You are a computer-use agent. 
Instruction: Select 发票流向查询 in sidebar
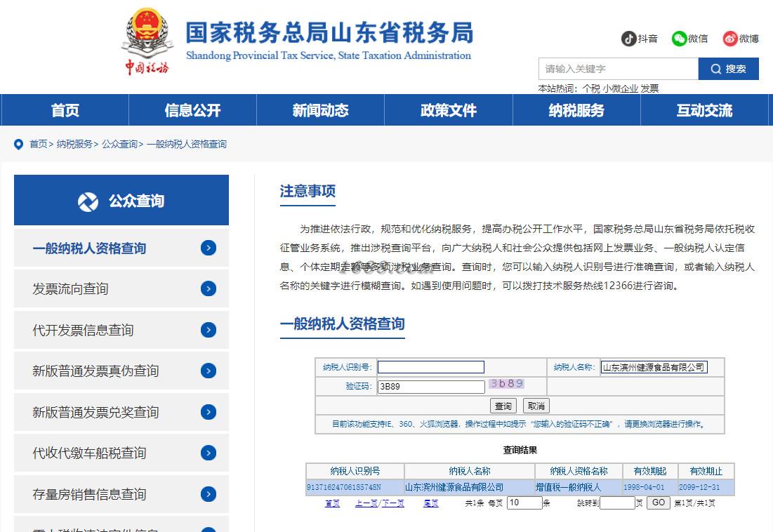[121, 288]
